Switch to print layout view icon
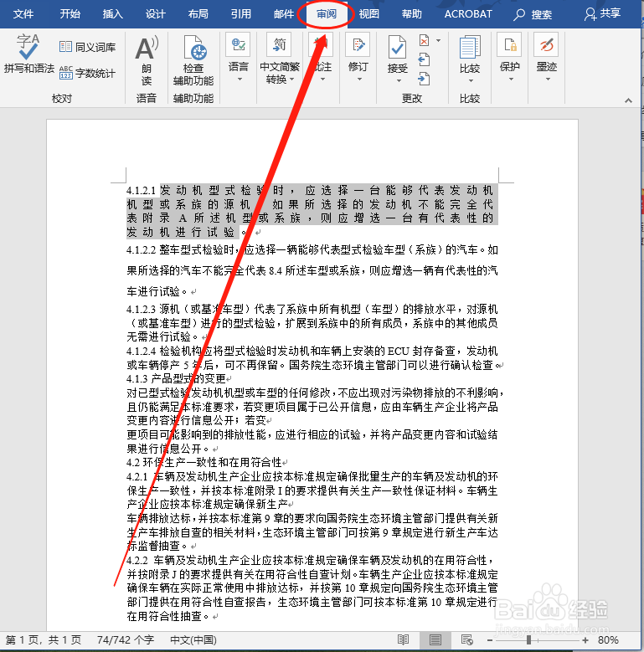This screenshot has height=652, width=644. pyautogui.click(x=435, y=640)
